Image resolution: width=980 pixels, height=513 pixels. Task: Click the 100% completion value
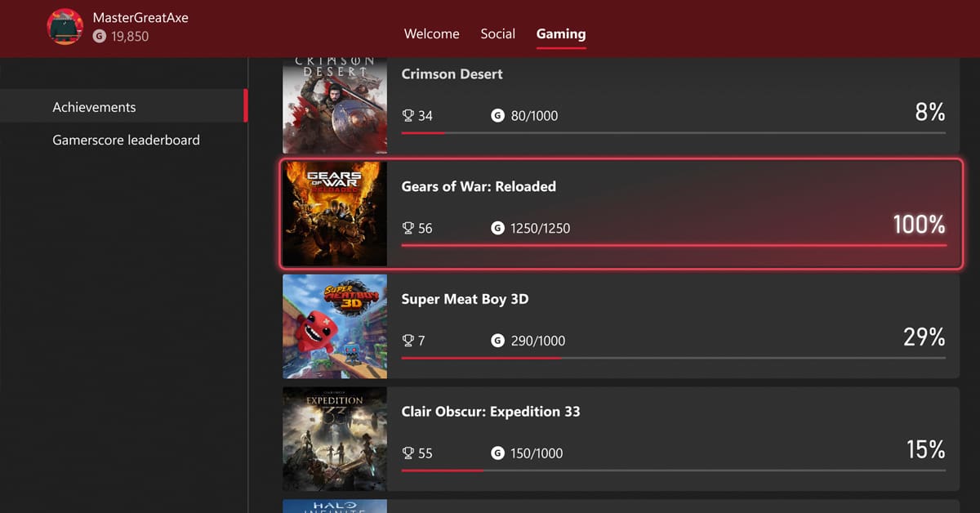919,225
